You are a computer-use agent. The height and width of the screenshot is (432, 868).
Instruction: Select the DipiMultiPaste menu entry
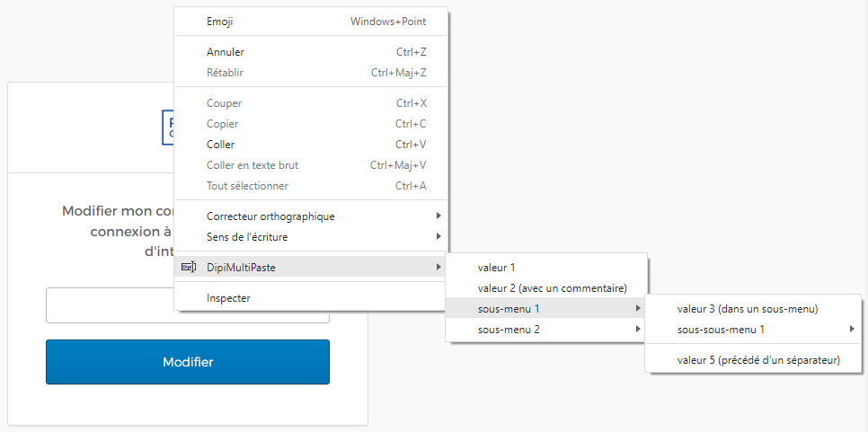tap(311, 267)
